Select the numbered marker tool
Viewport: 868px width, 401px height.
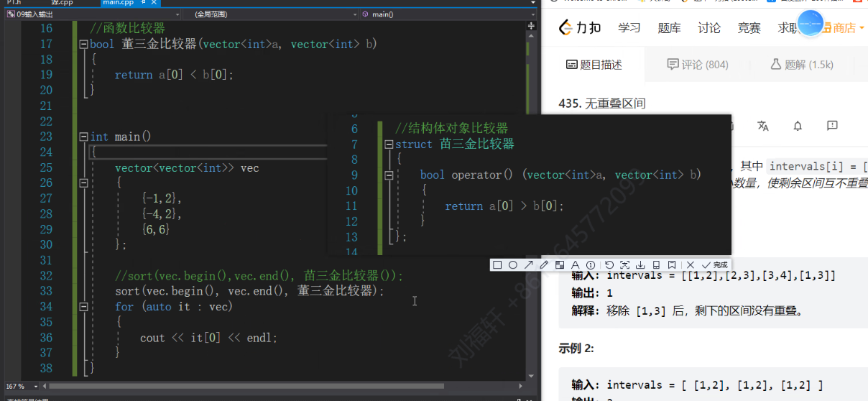(591, 265)
